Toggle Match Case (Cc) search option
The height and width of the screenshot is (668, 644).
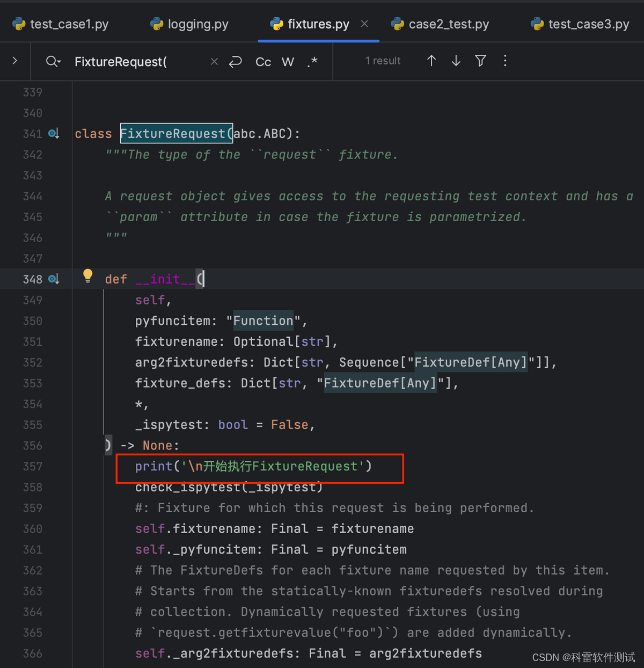[x=263, y=62]
